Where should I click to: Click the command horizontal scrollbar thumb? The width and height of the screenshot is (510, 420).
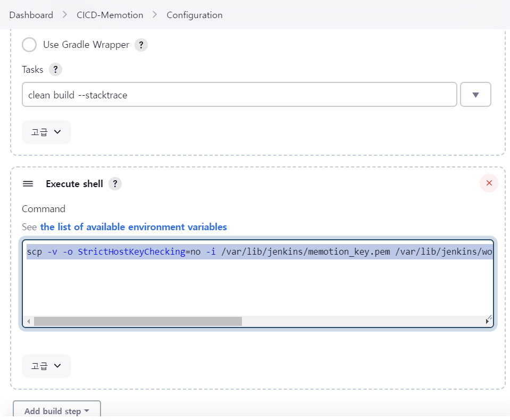(138, 321)
